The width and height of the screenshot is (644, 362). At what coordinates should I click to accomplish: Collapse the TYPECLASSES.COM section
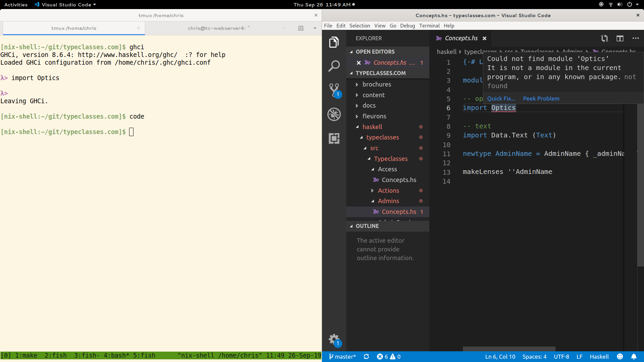tap(388, 73)
